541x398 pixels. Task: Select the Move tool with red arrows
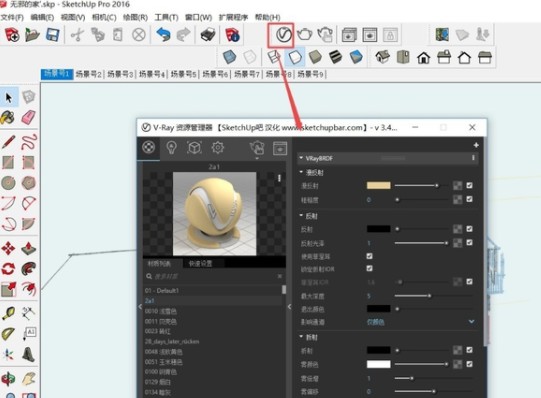pos(8,248)
